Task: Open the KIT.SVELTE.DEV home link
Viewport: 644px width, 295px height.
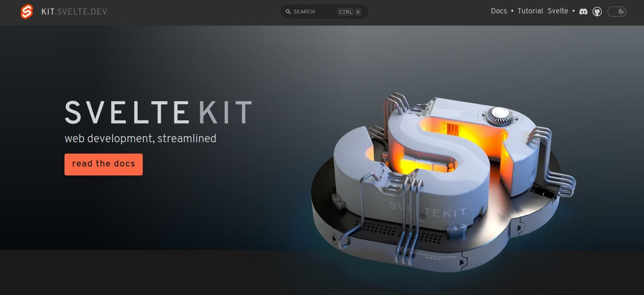Action: (x=74, y=12)
